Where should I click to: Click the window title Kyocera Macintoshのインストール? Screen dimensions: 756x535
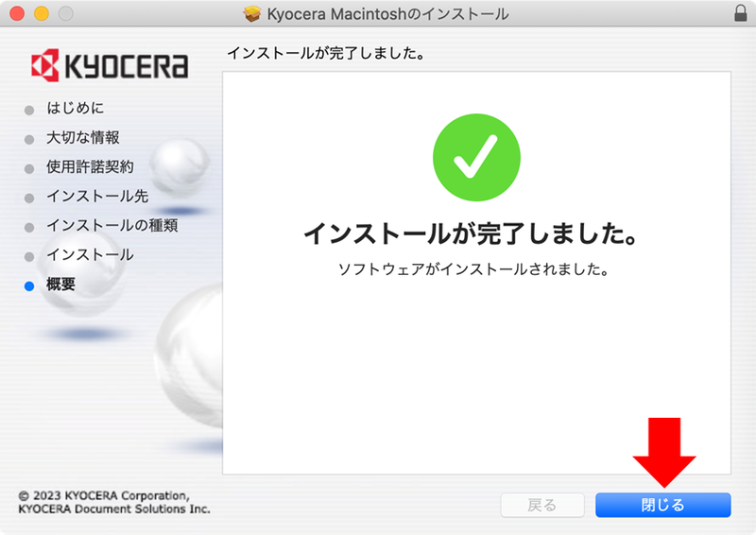pyautogui.click(x=387, y=14)
